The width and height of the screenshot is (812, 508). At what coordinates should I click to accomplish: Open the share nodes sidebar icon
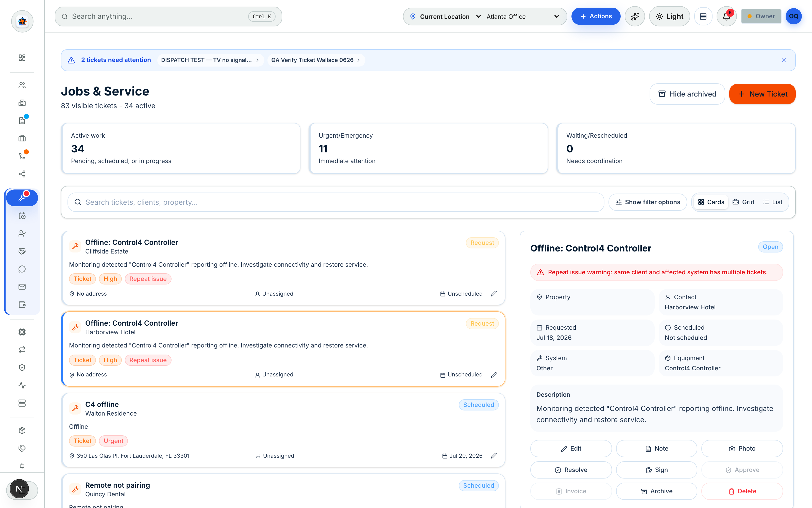(22, 174)
